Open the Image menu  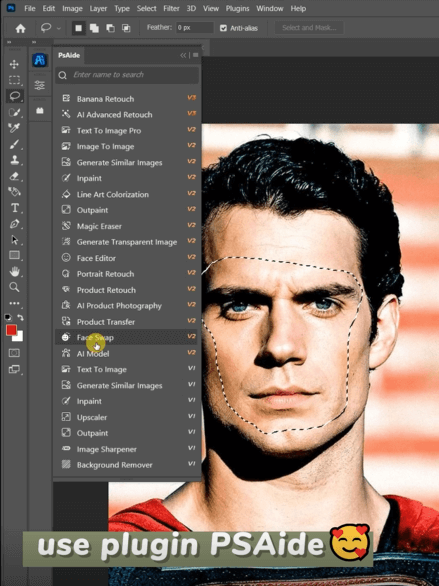72,8
